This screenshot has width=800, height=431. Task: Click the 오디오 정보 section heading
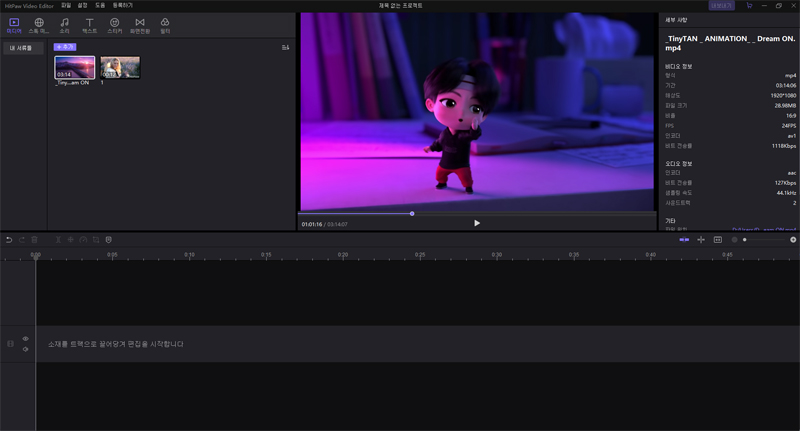point(679,164)
